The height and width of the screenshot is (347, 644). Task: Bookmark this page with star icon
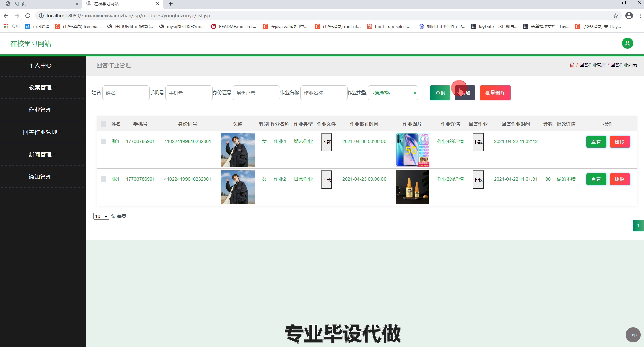[616, 16]
